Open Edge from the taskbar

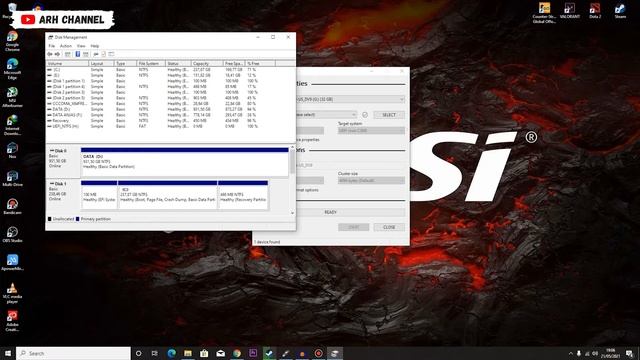pyautogui.click(x=171, y=353)
